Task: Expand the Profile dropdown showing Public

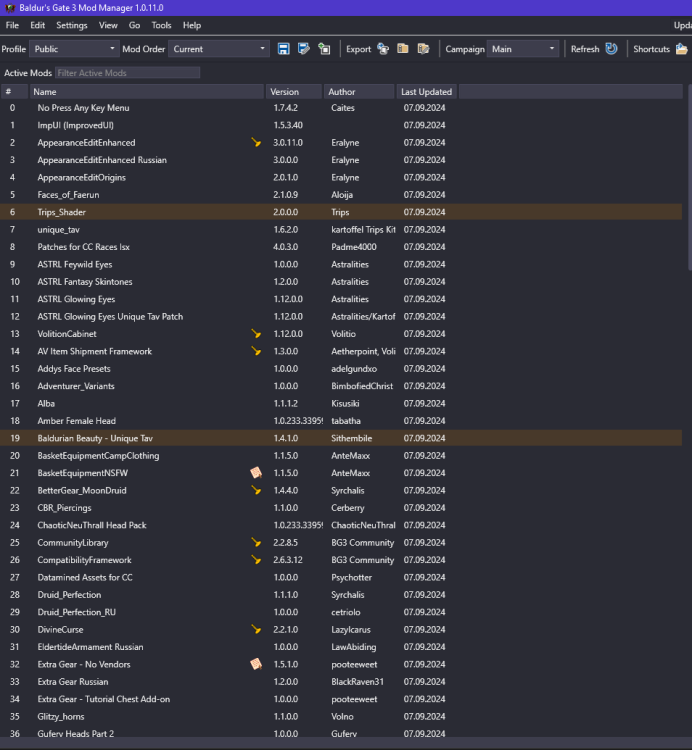Action: click(74, 49)
